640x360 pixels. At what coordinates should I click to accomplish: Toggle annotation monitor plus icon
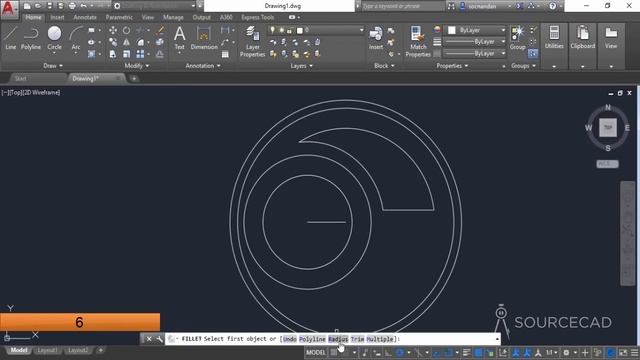(x=585, y=353)
